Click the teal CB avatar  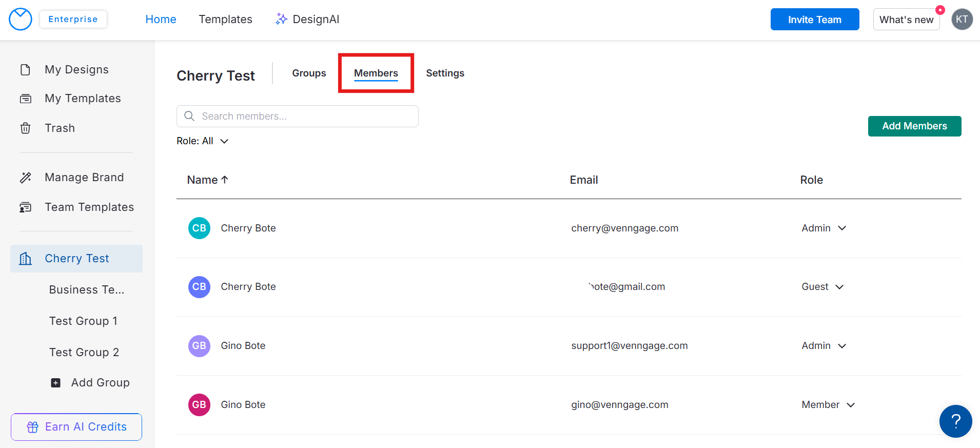click(x=199, y=228)
